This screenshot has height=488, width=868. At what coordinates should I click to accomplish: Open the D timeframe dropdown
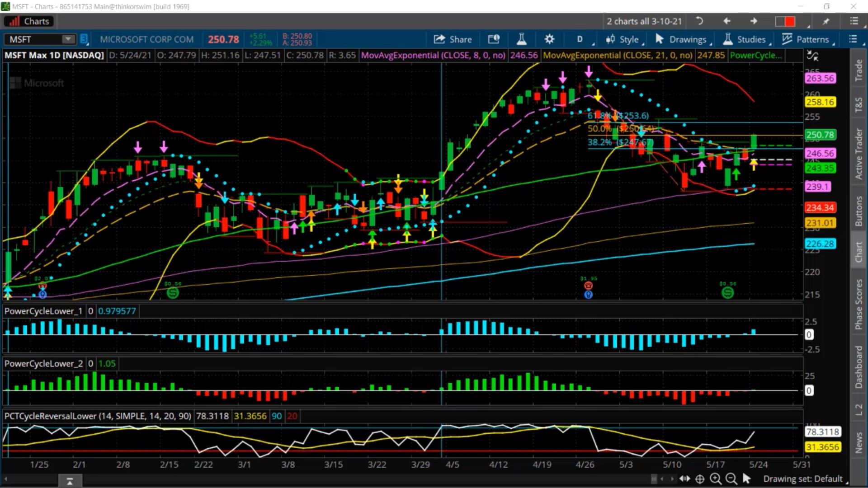pos(580,39)
